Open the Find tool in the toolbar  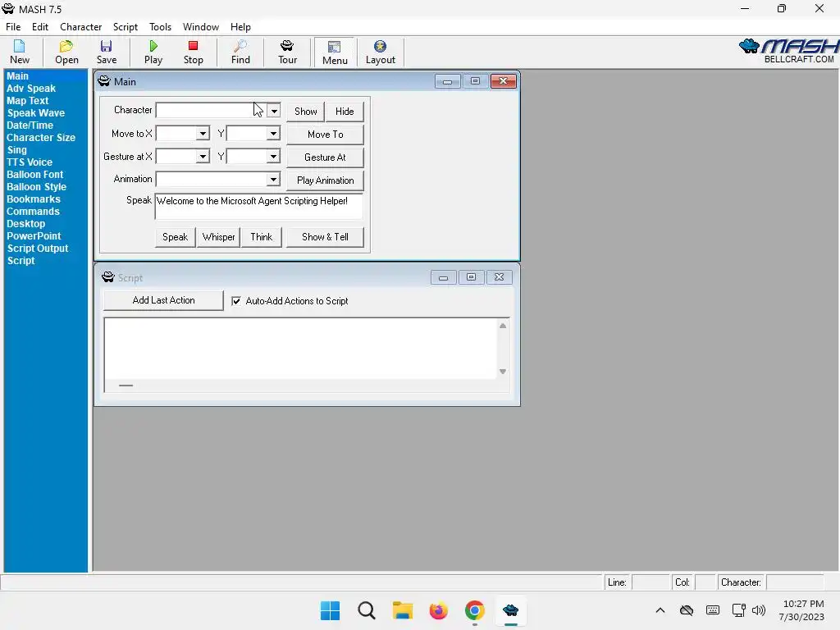coord(240,52)
